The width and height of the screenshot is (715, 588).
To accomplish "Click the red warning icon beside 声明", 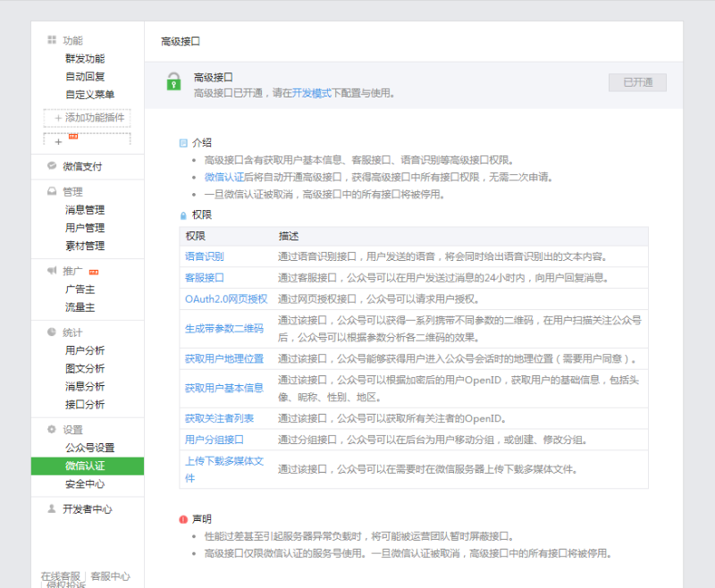I will (183, 519).
